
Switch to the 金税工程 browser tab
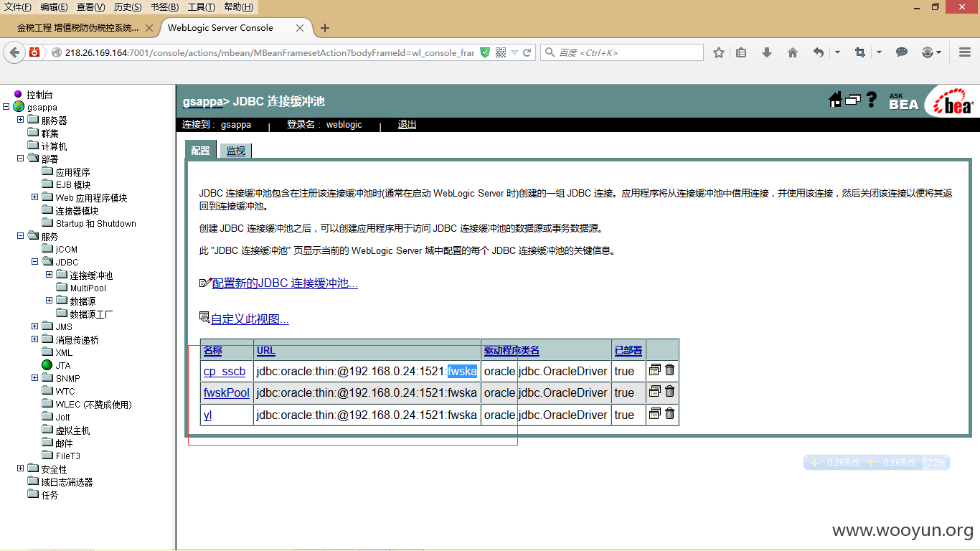[x=78, y=28]
